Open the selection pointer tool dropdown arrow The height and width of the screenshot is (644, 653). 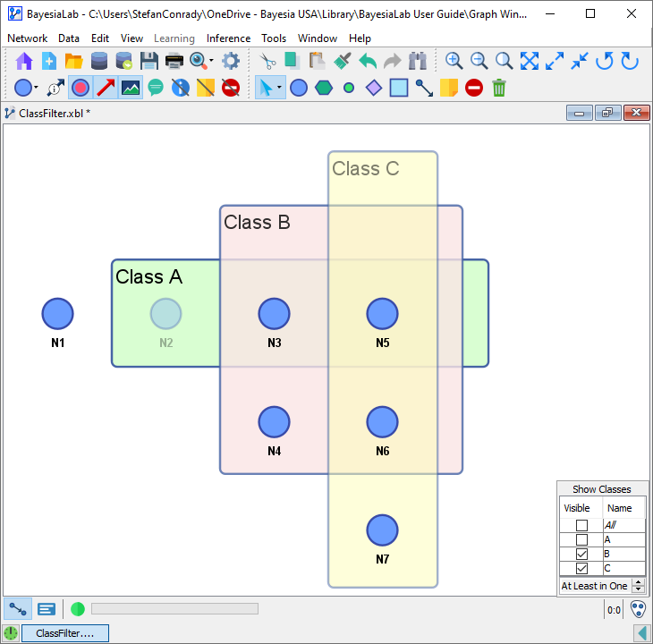pos(280,88)
